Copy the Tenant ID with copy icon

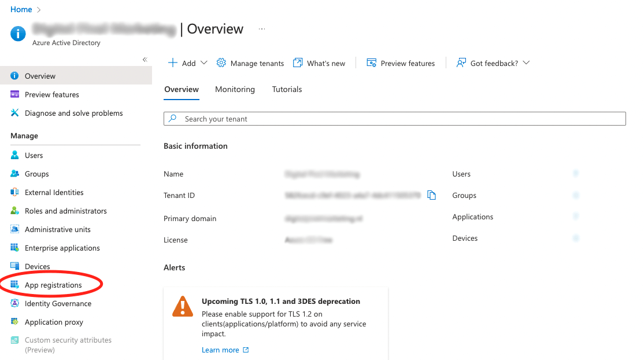coord(431,195)
